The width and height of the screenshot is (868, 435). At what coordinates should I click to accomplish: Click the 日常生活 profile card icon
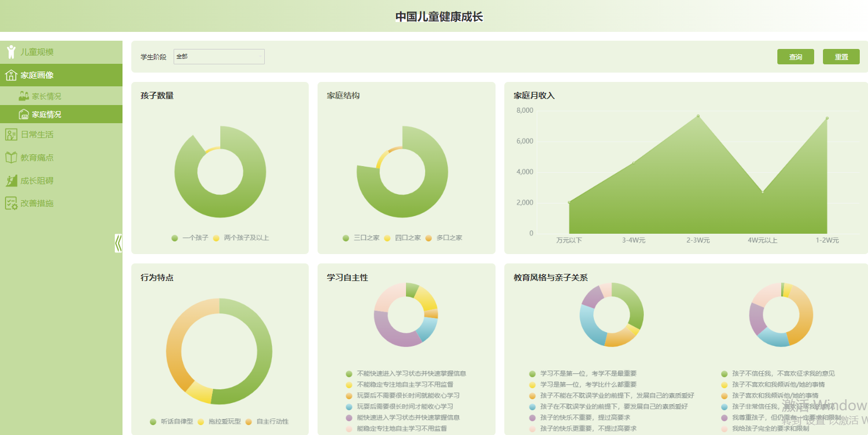click(x=11, y=134)
